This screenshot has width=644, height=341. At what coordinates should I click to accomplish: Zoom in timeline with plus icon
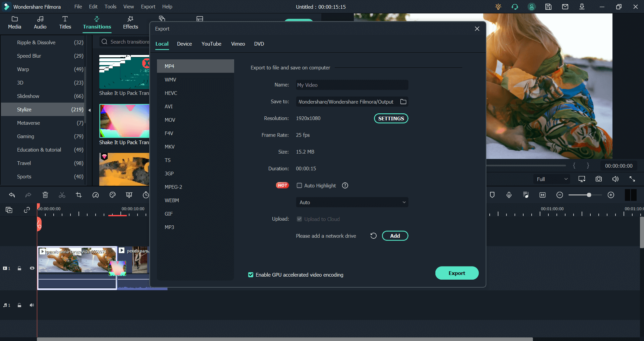(x=611, y=195)
